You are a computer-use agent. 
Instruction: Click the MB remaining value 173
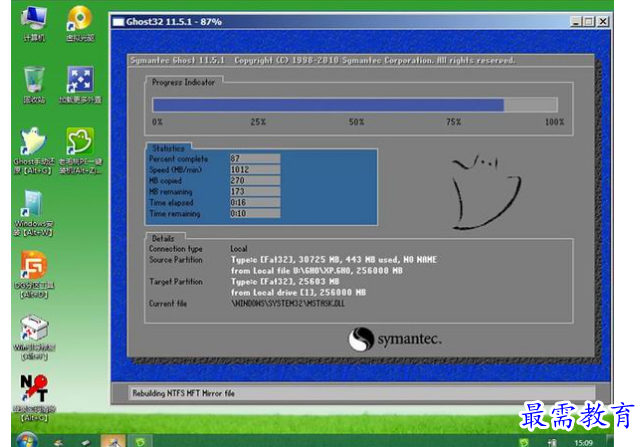pos(255,192)
